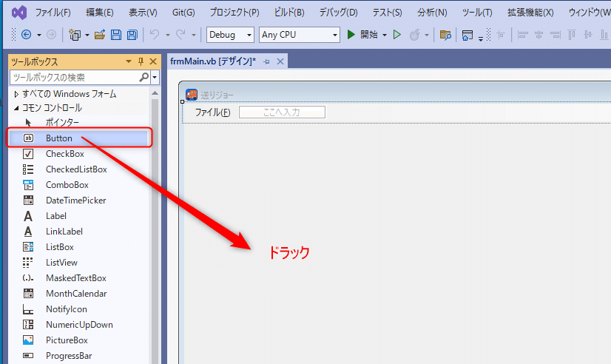The height and width of the screenshot is (364, 611).
Task: Open the Git(G) menu
Action: pos(183,13)
